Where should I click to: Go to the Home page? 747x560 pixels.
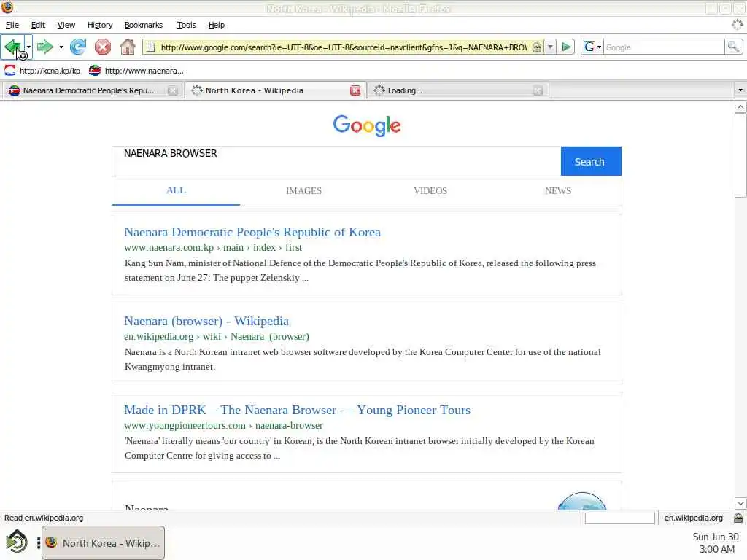(127, 47)
